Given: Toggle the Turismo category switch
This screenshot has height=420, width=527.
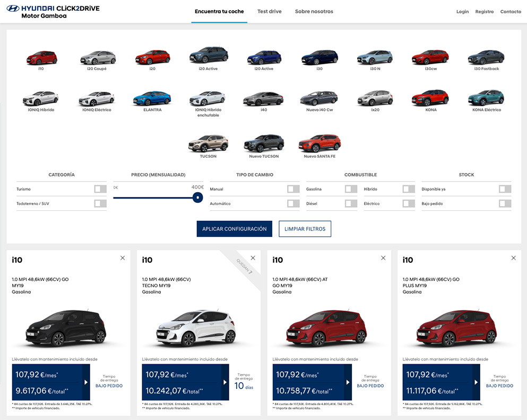Looking at the screenshot, I should click(x=100, y=189).
